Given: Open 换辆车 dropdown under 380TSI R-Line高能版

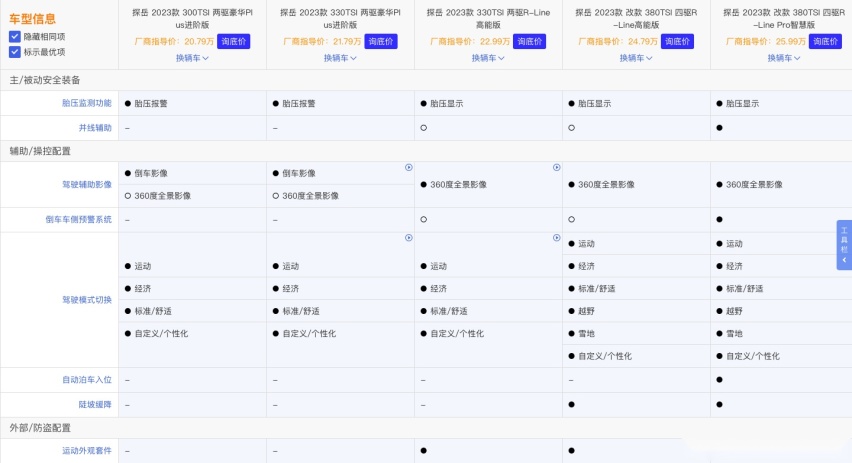Looking at the screenshot, I should click(x=636, y=58).
